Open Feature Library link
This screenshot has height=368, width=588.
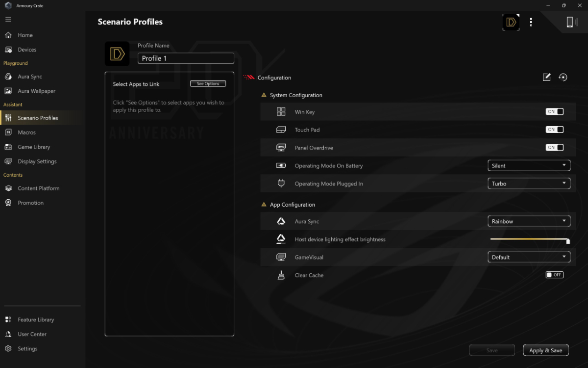pyautogui.click(x=36, y=319)
